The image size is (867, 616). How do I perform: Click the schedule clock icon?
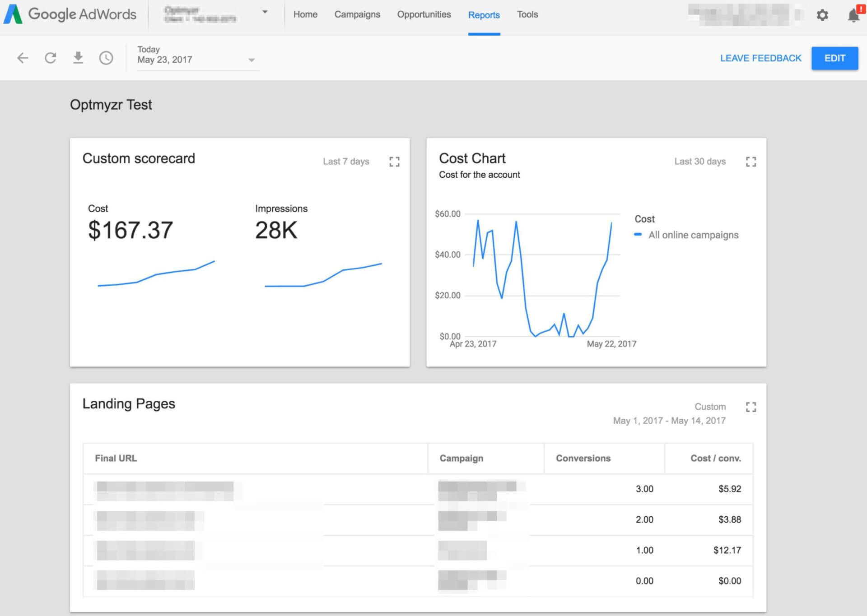[x=106, y=58]
